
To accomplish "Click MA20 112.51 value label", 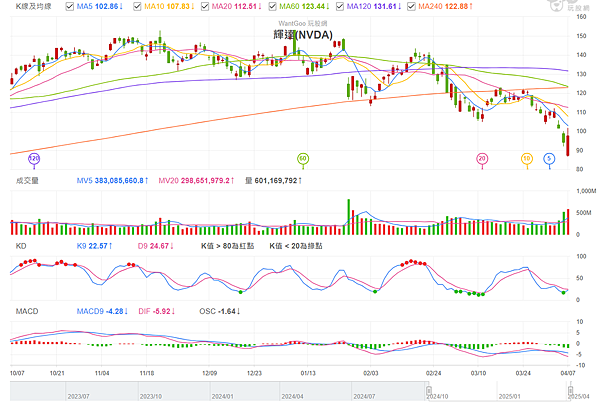I will coord(236,7).
